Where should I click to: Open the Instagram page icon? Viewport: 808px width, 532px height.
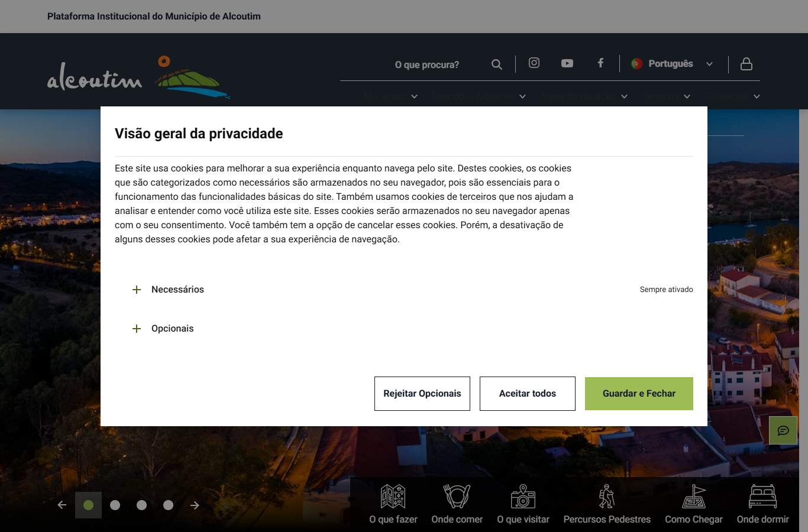tap(534, 63)
